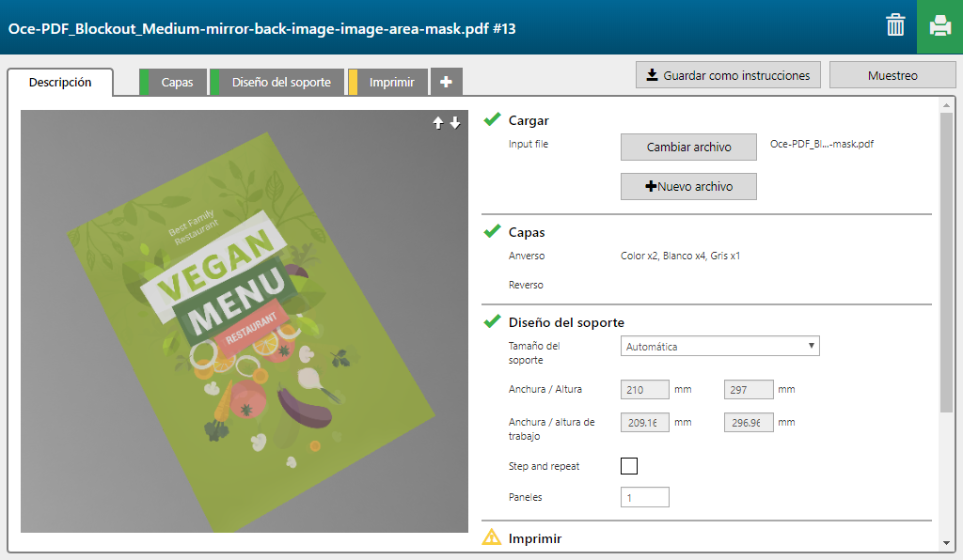Click the scrollbar down arrow

click(946, 543)
